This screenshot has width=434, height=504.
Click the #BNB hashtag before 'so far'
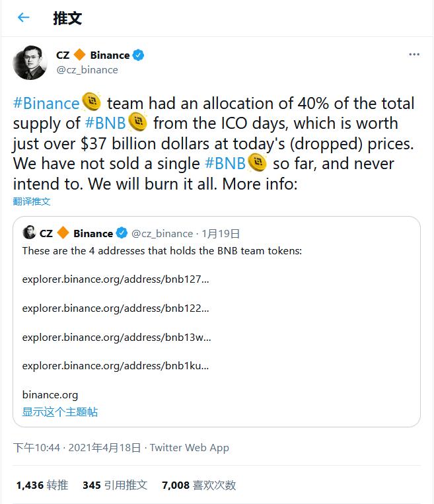pos(225,163)
